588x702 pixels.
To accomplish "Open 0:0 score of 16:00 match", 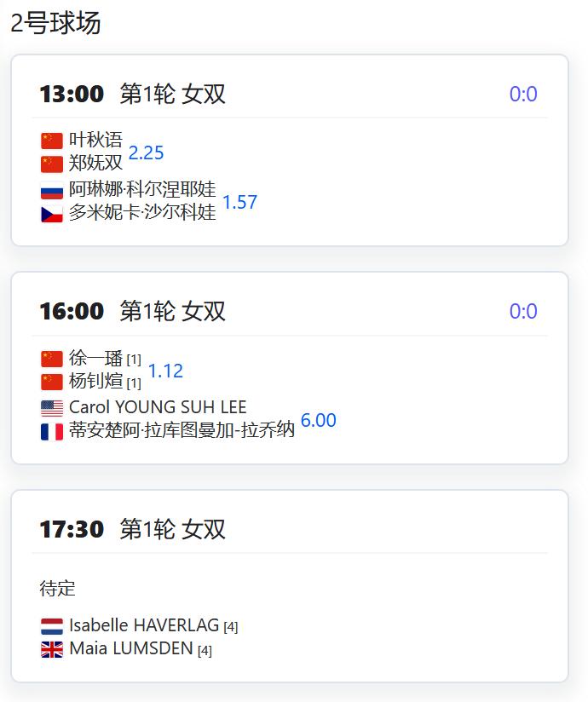I will [523, 311].
